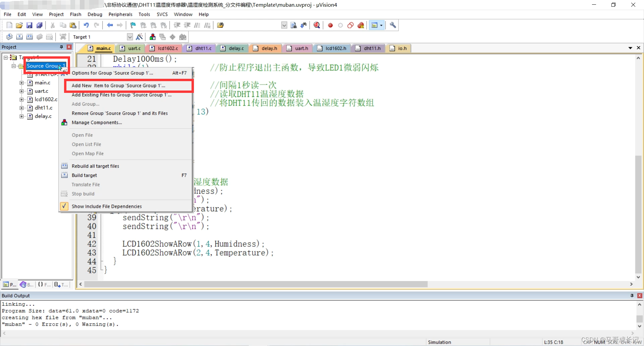This screenshot has height=346, width=644.
Task: Open the SVCS menu
Action: [162, 14]
